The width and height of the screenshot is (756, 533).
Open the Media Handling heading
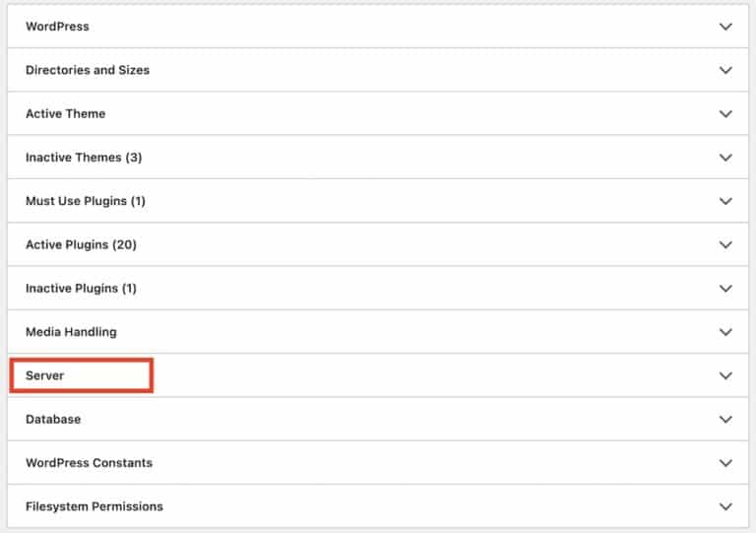point(71,332)
